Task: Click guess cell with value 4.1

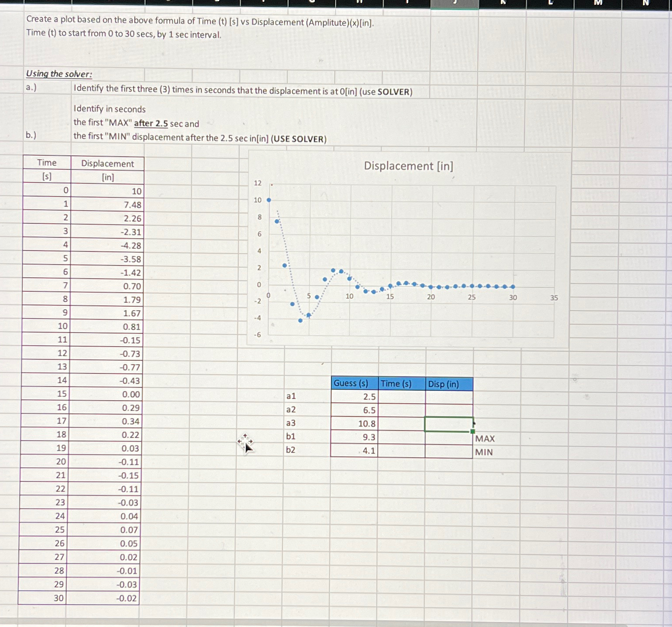Action: [354, 451]
